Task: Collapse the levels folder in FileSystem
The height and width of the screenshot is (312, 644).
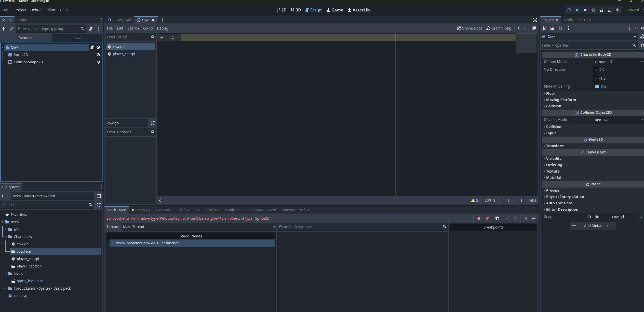Action: click(x=6, y=274)
